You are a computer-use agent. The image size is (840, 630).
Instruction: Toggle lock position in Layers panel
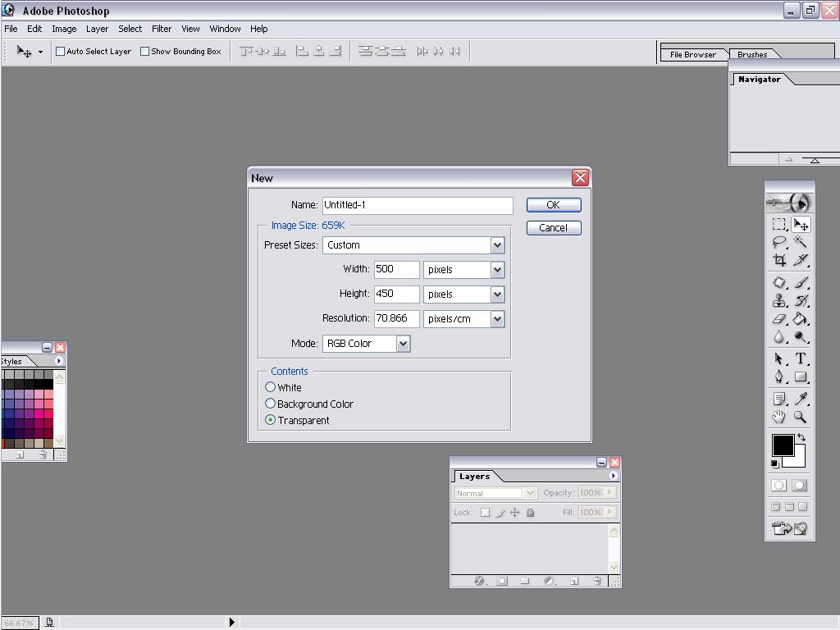point(515,513)
